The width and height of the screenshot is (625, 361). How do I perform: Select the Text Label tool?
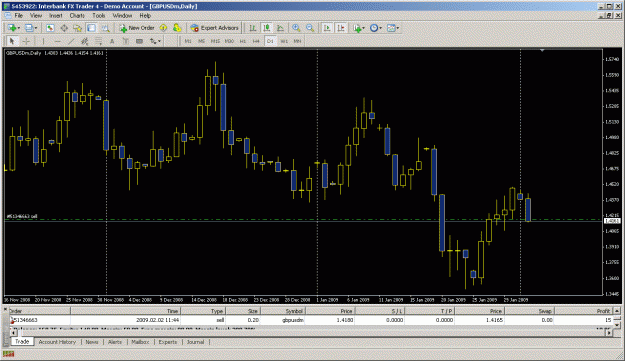(x=126, y=41)
